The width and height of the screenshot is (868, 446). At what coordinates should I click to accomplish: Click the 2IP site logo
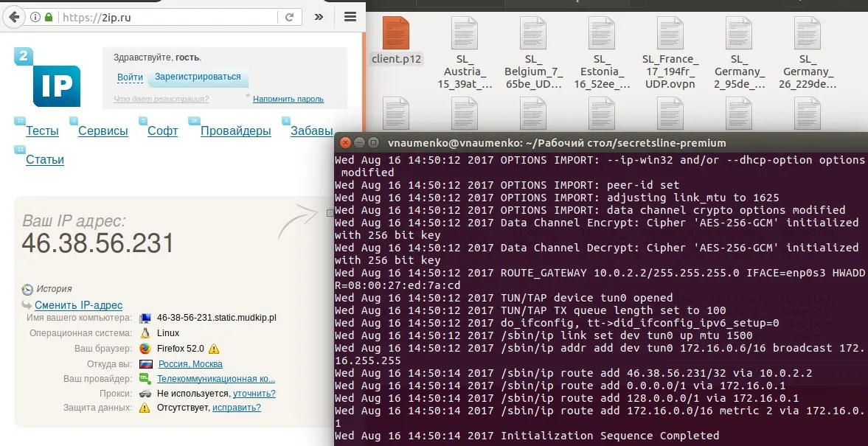47,77
